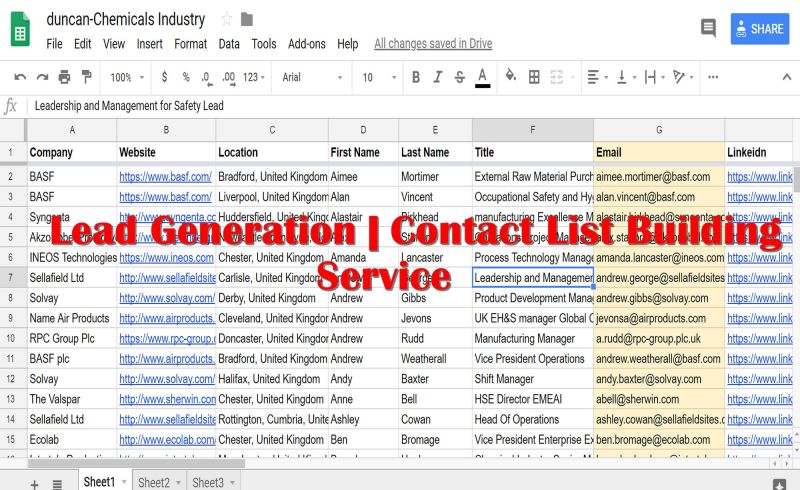This screenshot has width=800, height=490.
Task: Increase decimal places
Action: [x=229, y=78]
